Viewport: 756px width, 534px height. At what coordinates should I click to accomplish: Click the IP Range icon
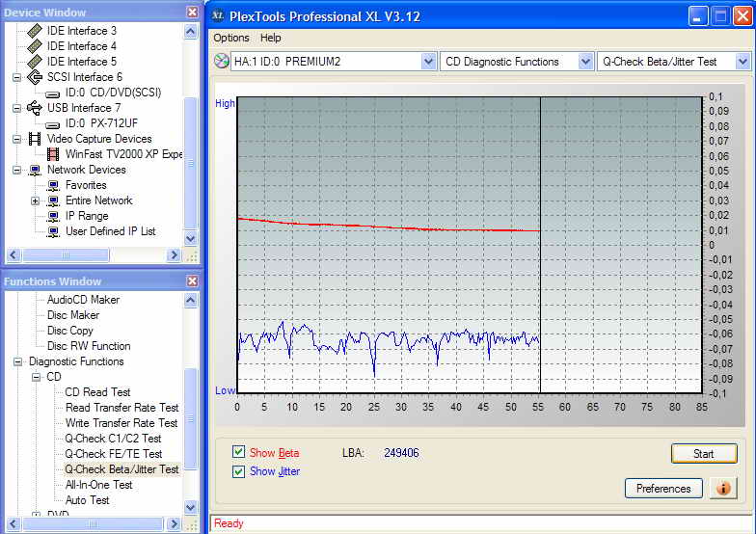(53, 216)
